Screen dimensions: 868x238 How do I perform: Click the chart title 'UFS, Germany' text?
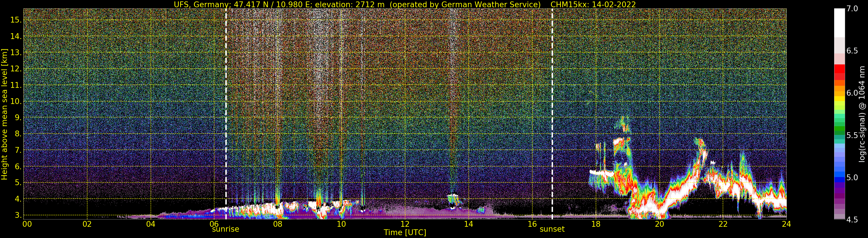(x=201, y=5)
